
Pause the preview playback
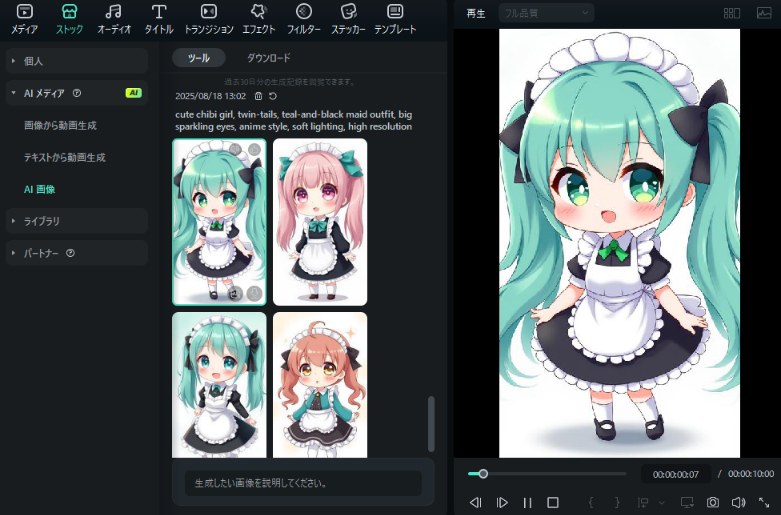pyautogui.click(x=527, y=503)
